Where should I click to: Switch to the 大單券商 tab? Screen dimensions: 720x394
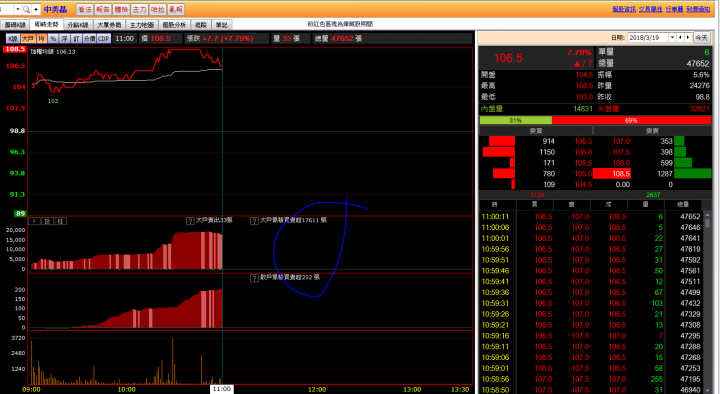point(109,25)
